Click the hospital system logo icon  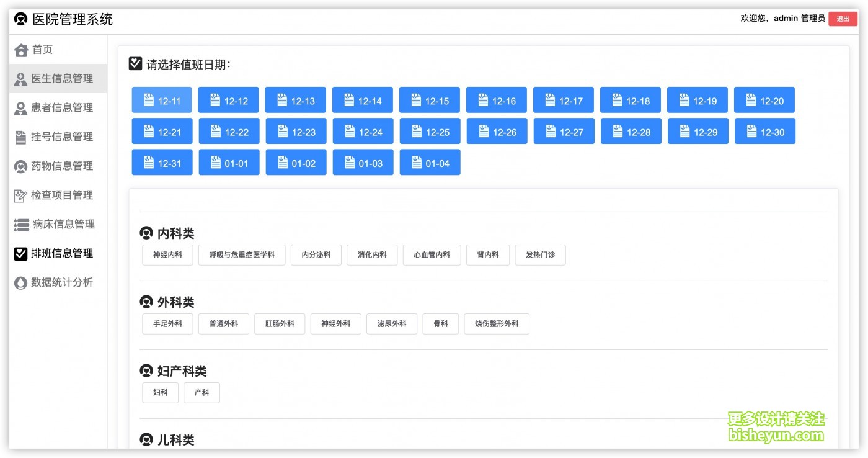point(21,19)
